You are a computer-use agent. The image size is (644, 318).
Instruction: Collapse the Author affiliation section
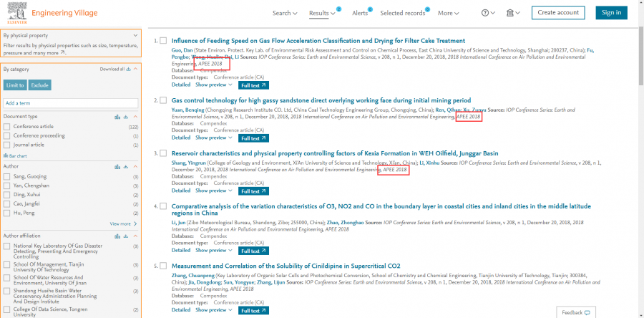pyautogui.click(x=135, y=236)
